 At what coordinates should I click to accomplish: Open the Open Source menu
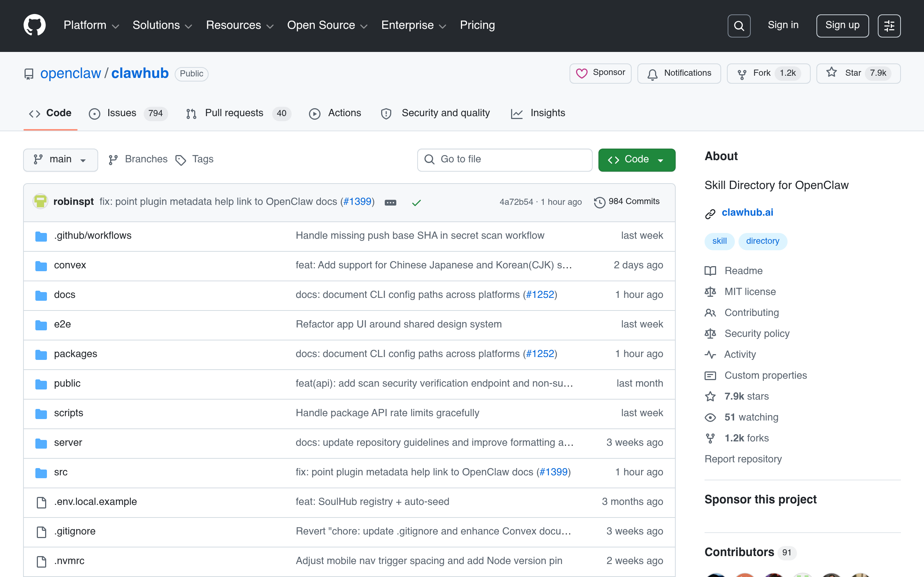coord(327,25)
